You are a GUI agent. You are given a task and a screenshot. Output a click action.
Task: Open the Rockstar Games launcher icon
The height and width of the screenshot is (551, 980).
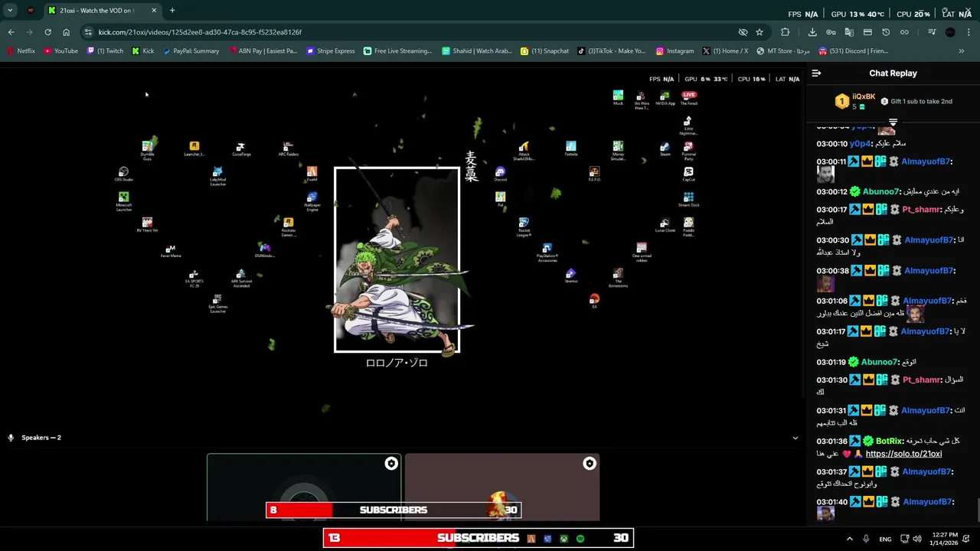click(x=288, y=227)
